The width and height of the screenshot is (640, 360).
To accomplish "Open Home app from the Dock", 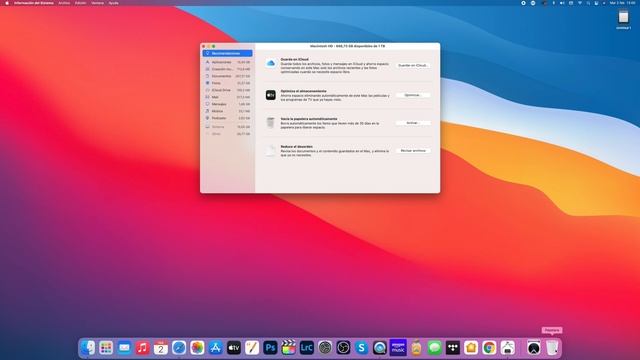I will click(471, 348).
